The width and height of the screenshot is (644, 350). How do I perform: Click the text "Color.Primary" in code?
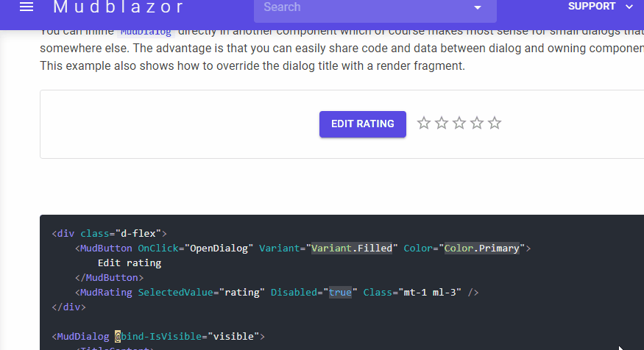tap(482, 249)
